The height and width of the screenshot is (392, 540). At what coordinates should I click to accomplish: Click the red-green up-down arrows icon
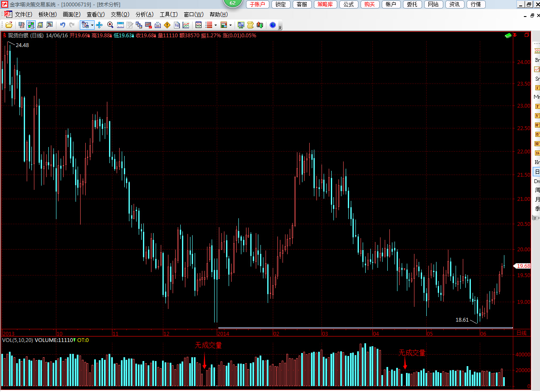(x=260, y=25)
